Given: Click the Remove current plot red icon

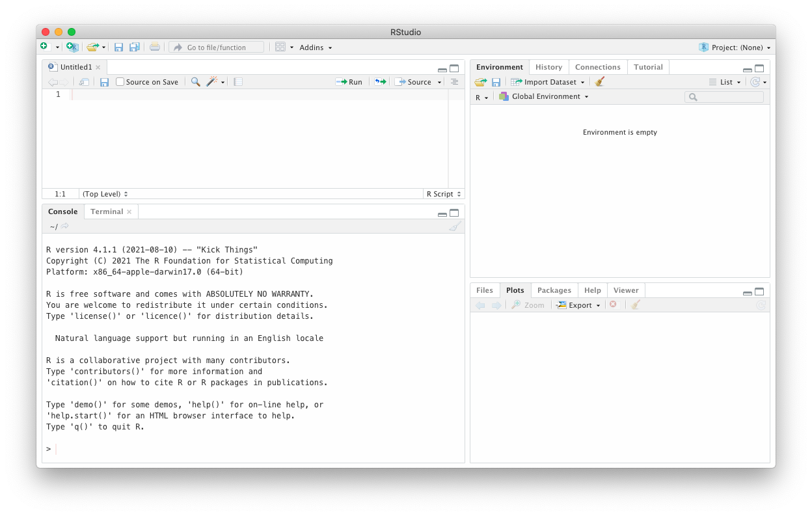Looking at the screenshot, I should tap(613, 305).
